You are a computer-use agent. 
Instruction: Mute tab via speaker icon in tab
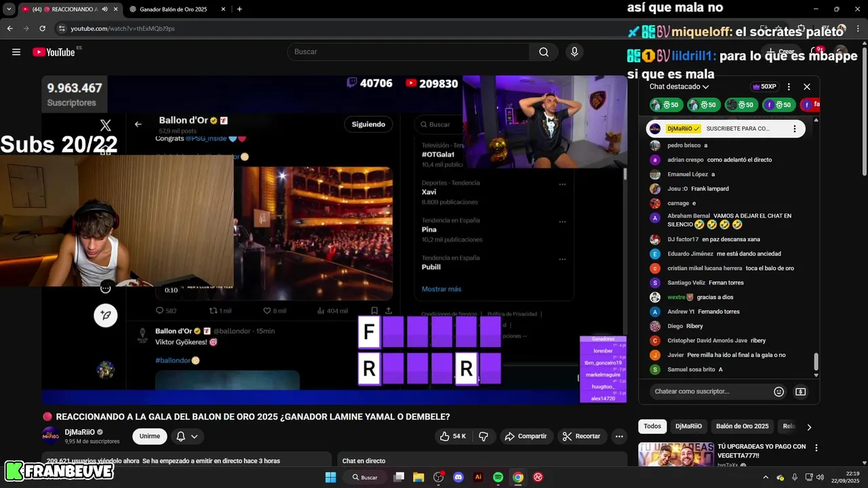pos(105,9)
